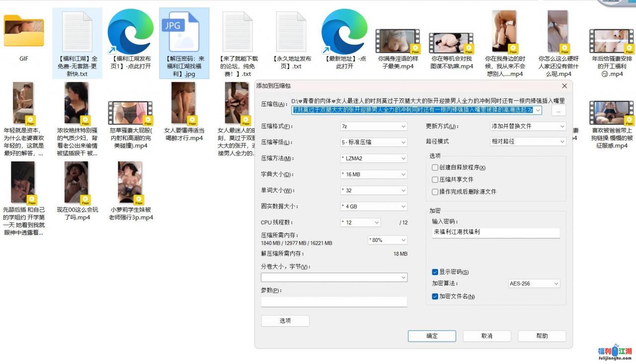Select the 来了就能下载的论坛 text file
Image resolution: width=636 pixels, height=364 pixels.
(x=238, y=32)
